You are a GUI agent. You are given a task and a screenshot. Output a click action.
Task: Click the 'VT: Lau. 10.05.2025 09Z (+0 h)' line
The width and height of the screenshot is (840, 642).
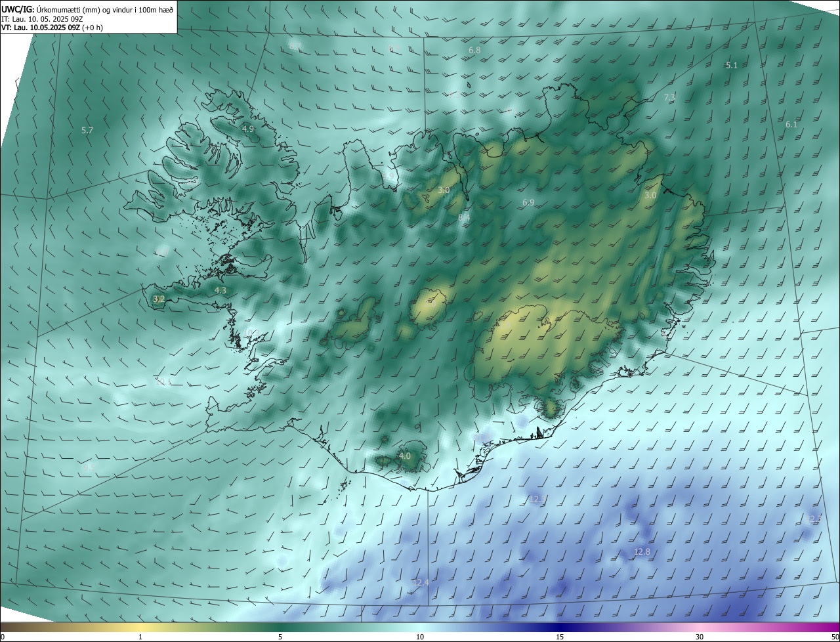point(52,28)
